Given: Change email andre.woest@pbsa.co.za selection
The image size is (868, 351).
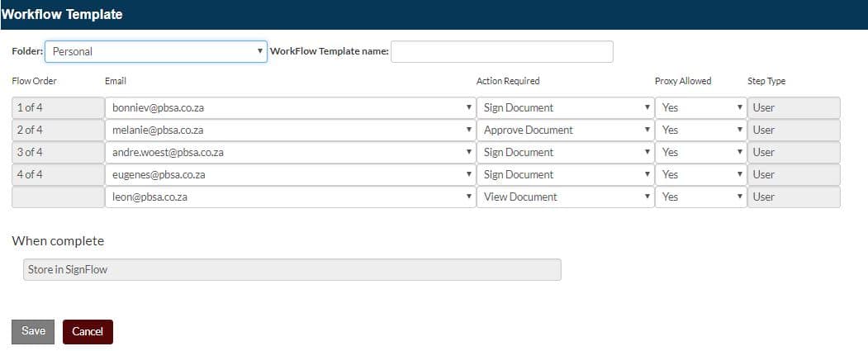Looking at the screenshot, I should coord(290,152).
